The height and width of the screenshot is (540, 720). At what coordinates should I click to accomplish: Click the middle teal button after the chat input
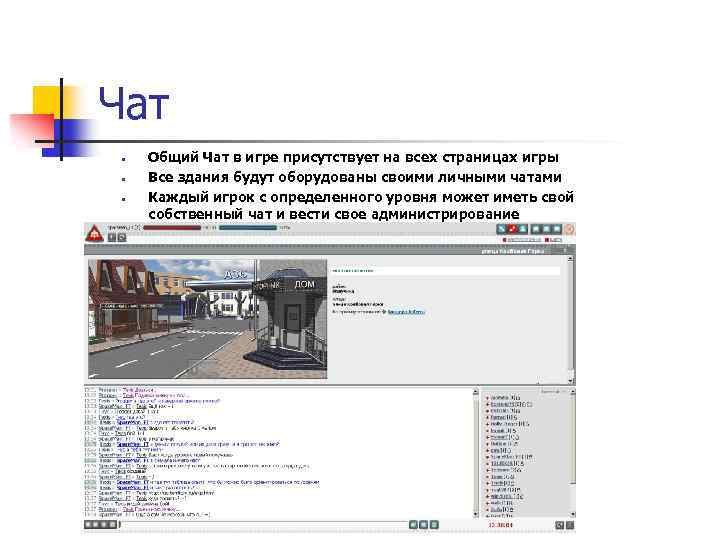click(423, 524)
